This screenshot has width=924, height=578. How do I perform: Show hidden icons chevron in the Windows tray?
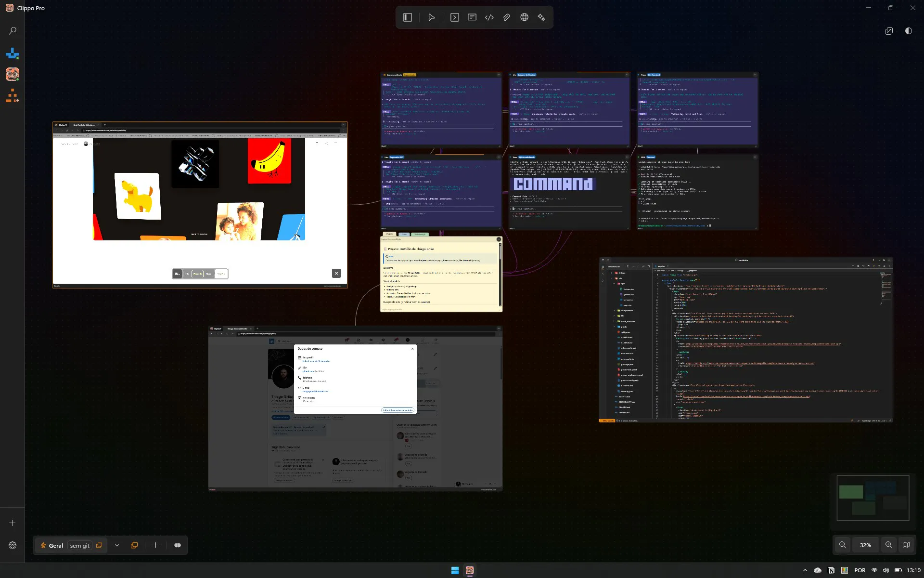tap(805, 570)
